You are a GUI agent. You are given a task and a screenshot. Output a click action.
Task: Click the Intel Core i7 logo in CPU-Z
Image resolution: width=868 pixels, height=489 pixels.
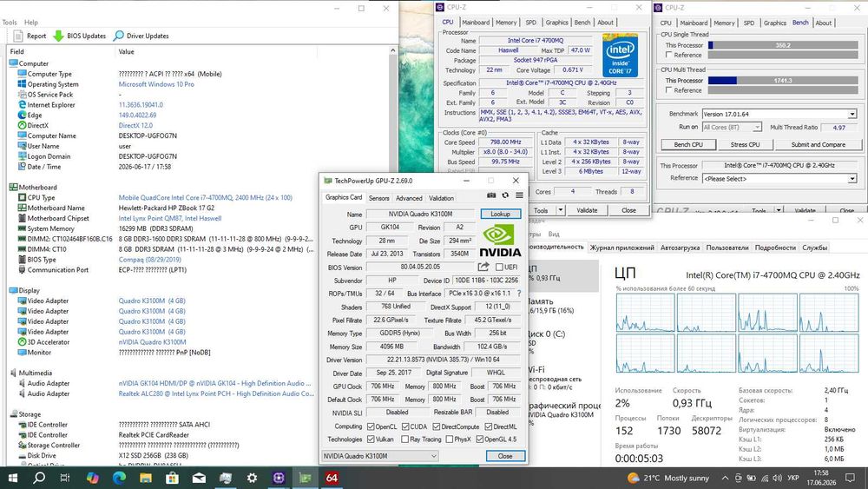coord(620,56)
